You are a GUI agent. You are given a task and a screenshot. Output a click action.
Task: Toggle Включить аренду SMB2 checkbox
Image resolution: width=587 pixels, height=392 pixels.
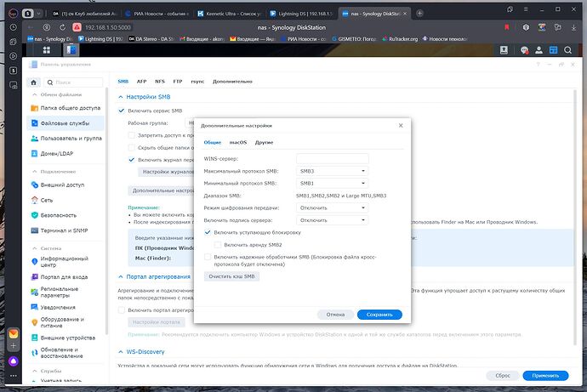[218, 245]
